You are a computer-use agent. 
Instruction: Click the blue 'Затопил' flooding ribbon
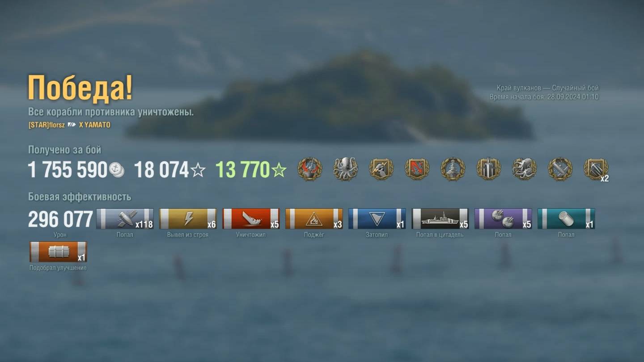[x=377, y=219]
